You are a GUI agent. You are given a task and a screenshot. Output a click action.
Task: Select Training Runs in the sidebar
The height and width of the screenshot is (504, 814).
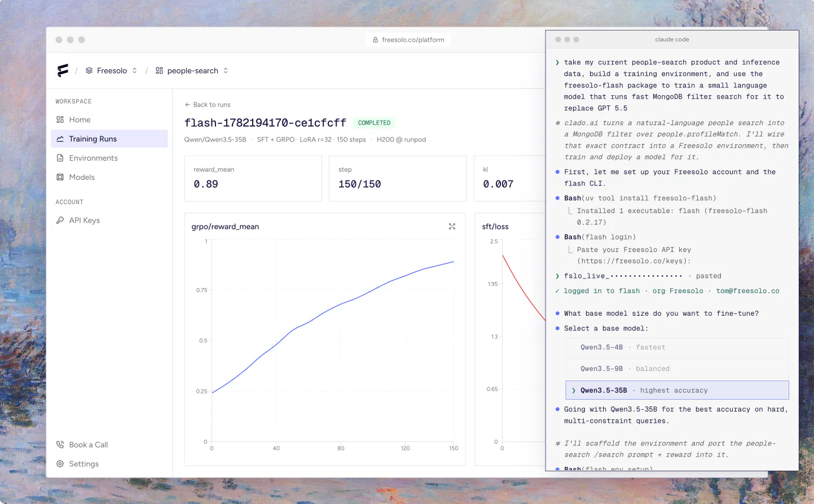[109, 139]
